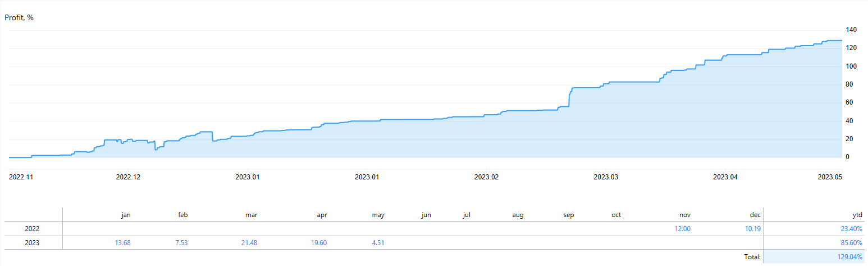The width and height of the screenshot is (868, 266).
Task: Click the 120 y-axis label
Action: pos(851,48)
